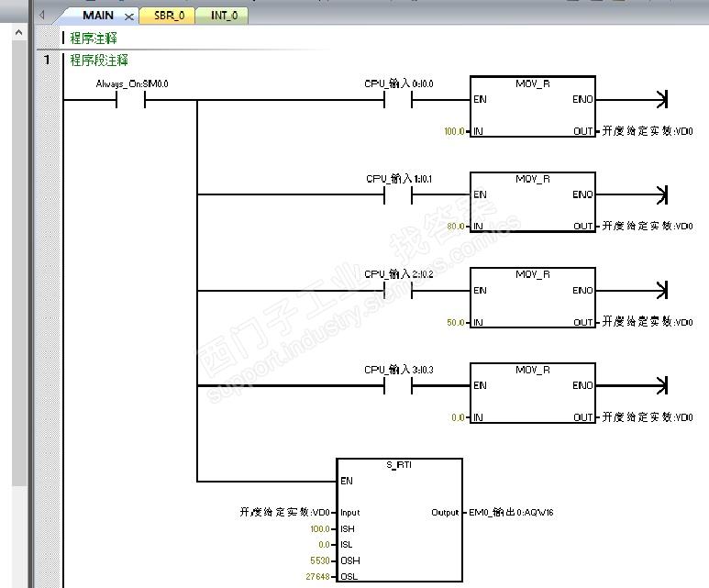Click the 0.0 IN value of the fourth MOV_R
Image resolution: width=709 pixels, height=588 pixels.
458,417
